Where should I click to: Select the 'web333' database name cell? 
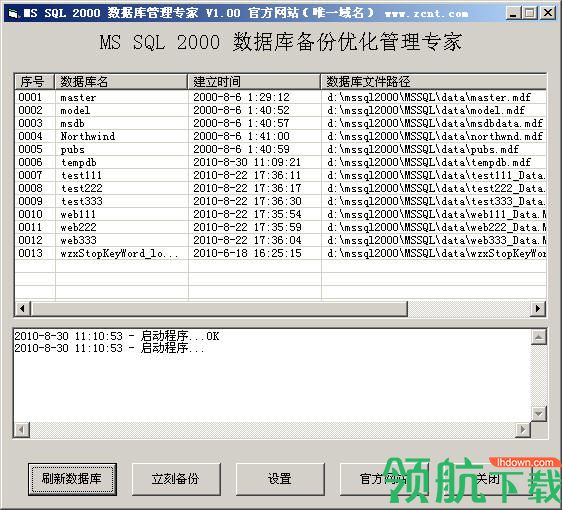78,240
